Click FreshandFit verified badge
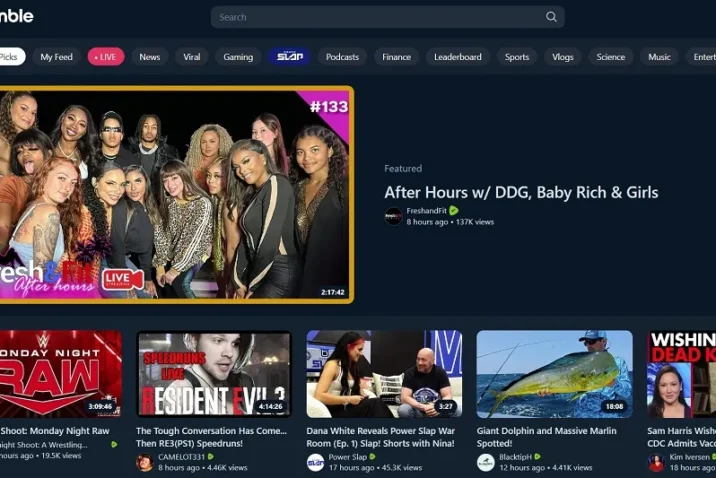Viewport: 716px width, 478px height. click(453, 210)
